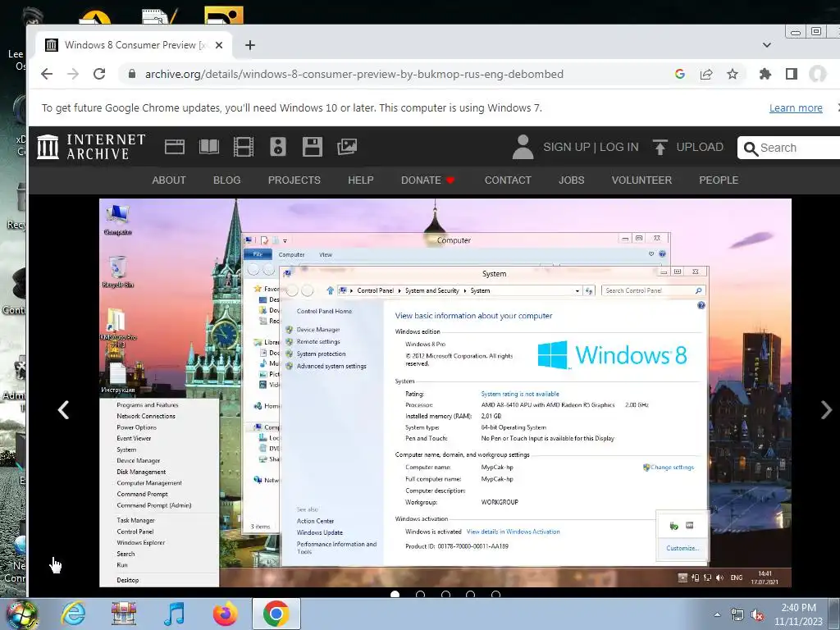Click the LOG IN link
The height and width of the screenshot is (630, 840).
[619, 147]
